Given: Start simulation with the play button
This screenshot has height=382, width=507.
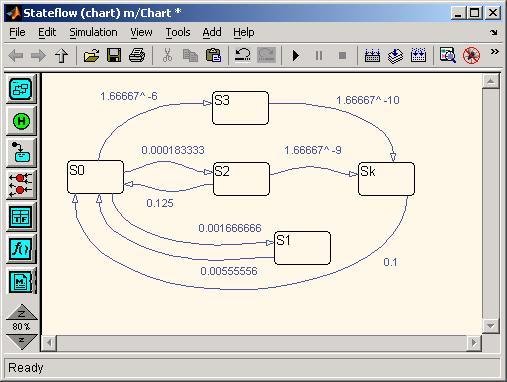Looking at the screenshot, I should 296,55.
